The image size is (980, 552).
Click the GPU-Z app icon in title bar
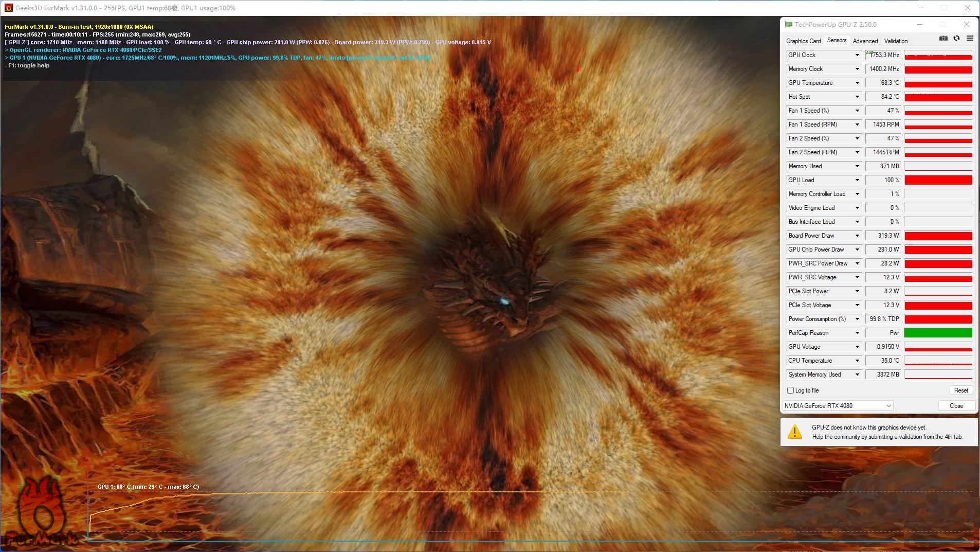pos(788,24)
